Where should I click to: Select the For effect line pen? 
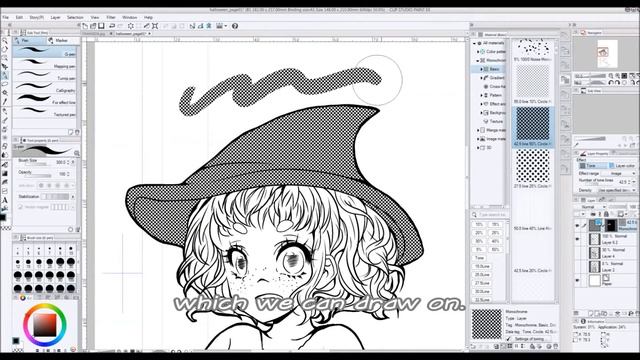click(45, 99)
